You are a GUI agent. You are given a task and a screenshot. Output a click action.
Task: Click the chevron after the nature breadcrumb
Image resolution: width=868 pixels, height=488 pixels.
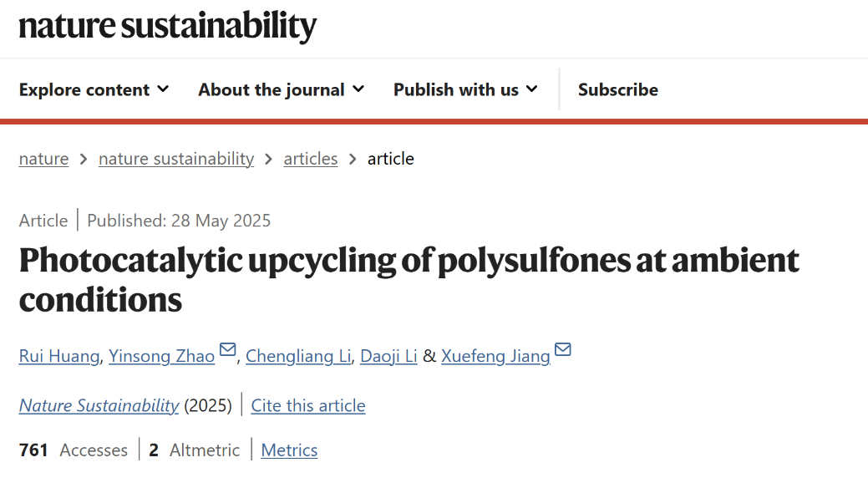(x=84, y=160)
